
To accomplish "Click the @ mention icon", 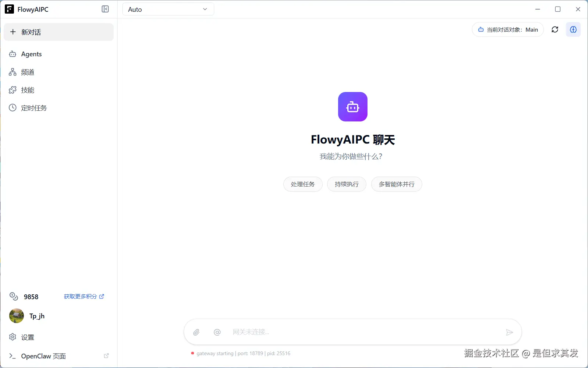I will click(x=217, y=332).
